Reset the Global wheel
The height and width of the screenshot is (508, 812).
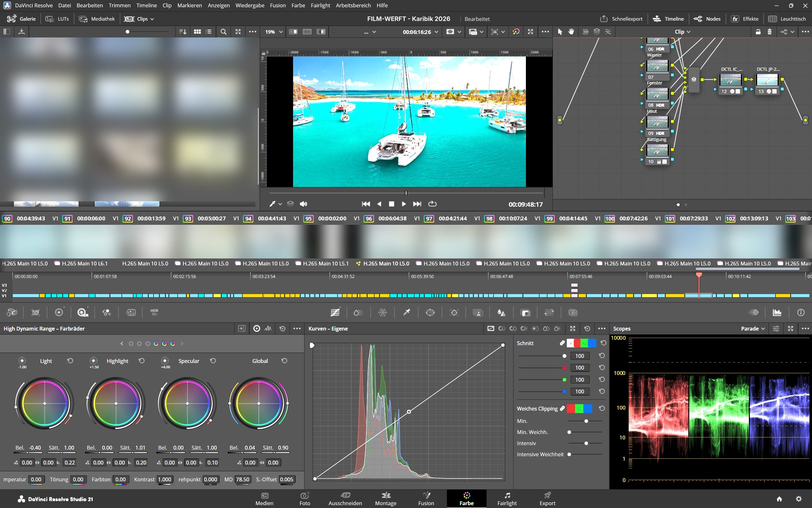click(x=284, y=361)
